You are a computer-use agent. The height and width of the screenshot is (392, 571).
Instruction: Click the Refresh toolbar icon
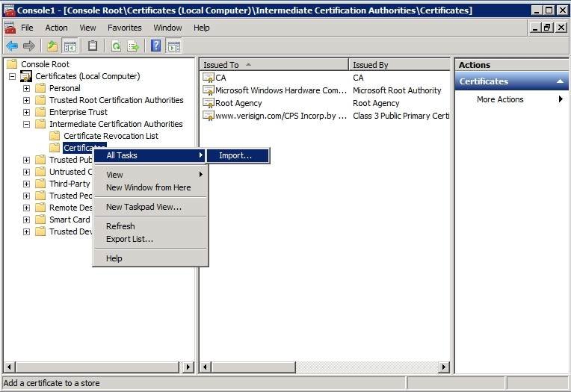click(x=116, y=46)
